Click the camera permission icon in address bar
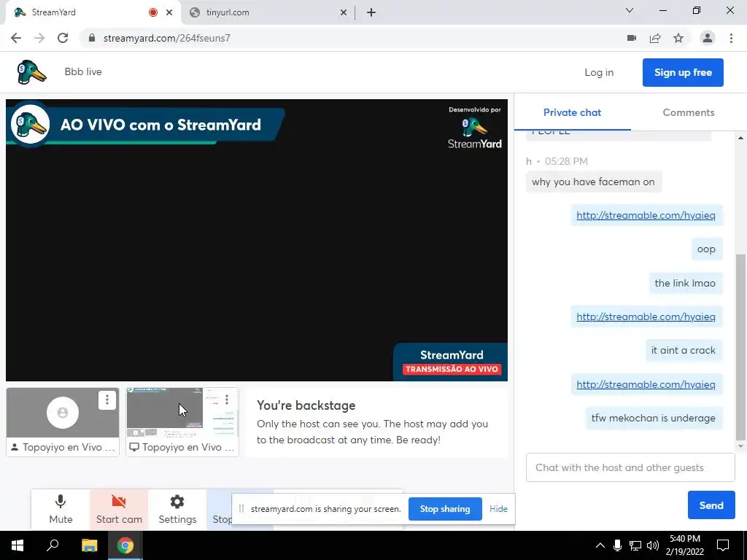This screenshot has height=560, width=747. (x=632, y=38)
